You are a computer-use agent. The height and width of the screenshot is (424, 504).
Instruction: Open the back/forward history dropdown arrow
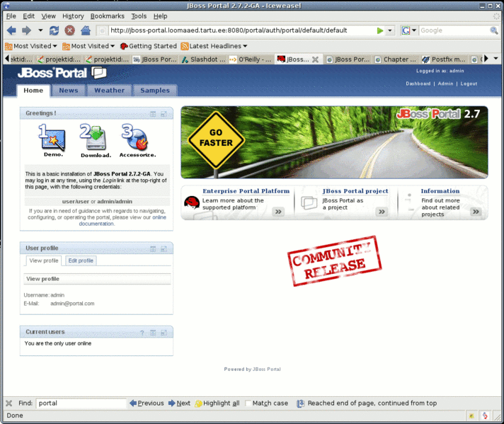tap(40, 30)
